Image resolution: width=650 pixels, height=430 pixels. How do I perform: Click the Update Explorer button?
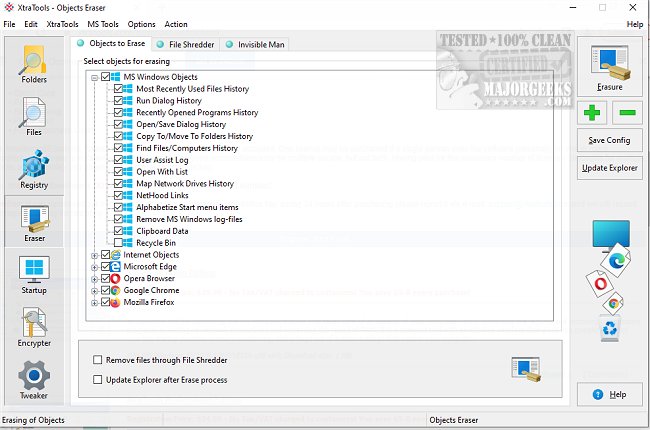pyautogui.click(x=610, y=168)
